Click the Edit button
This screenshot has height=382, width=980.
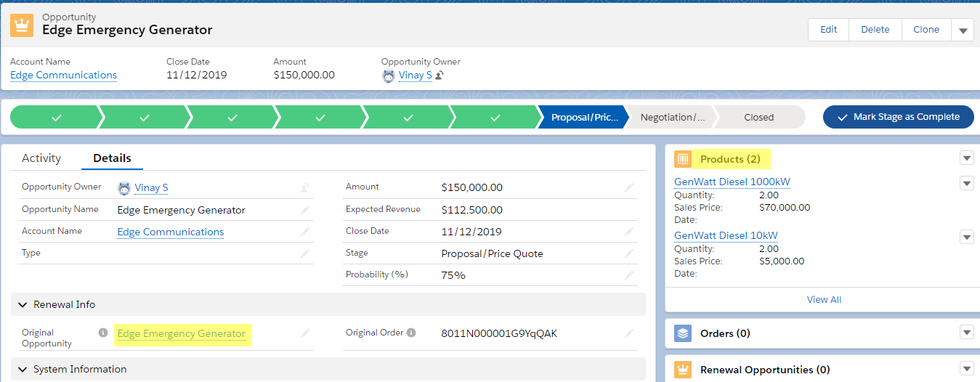829,30
